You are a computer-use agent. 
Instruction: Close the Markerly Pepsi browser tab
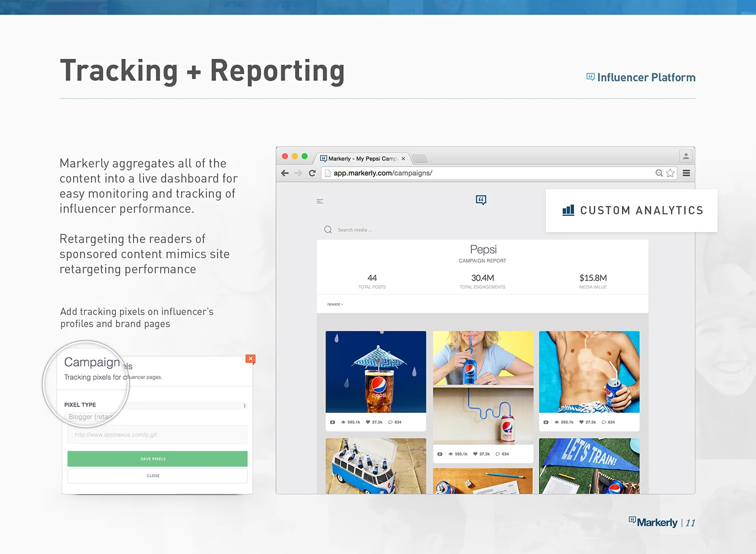(403, 158)
